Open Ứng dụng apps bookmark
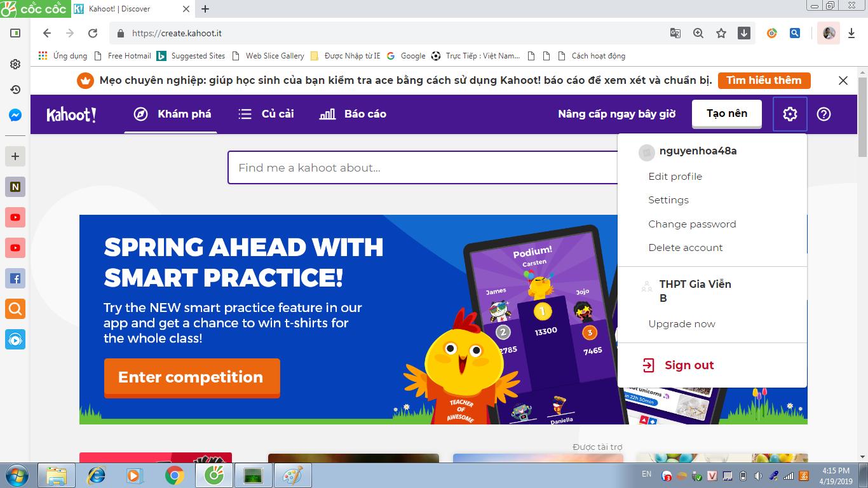 point(63,56)
